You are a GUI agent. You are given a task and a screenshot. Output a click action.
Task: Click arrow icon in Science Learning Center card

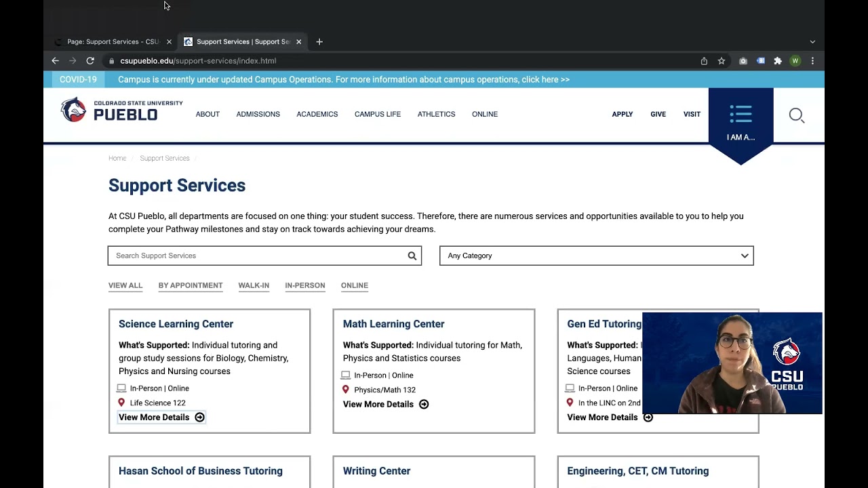(199, 417)
